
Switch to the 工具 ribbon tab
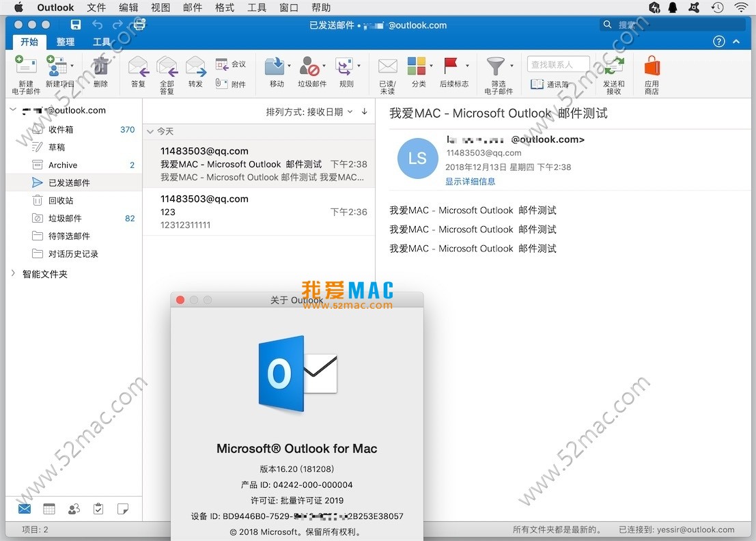[102, 42]
